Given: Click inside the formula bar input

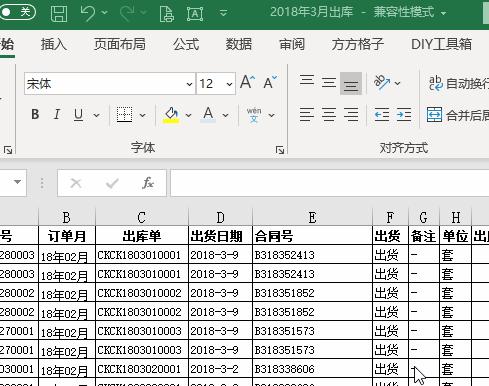Looking at the screenshot, I should tap(330, 183).
